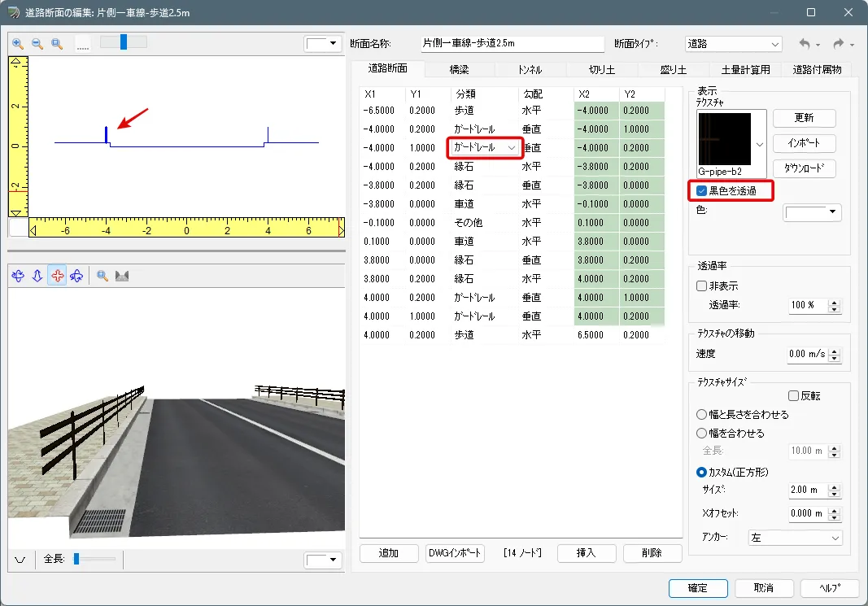Open the 土量計算用 tab
Screen dimensions: 868x606
click(x=739, y=70)
